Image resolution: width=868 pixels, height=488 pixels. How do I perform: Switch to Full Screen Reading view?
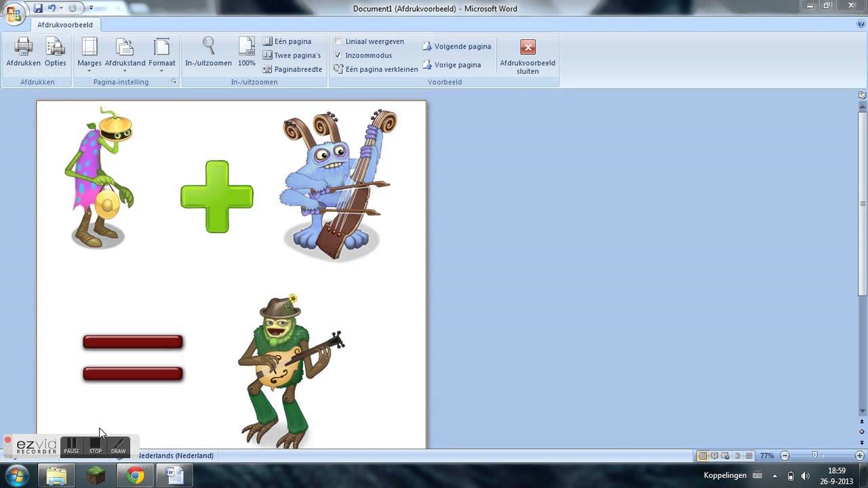coord(715,455)
